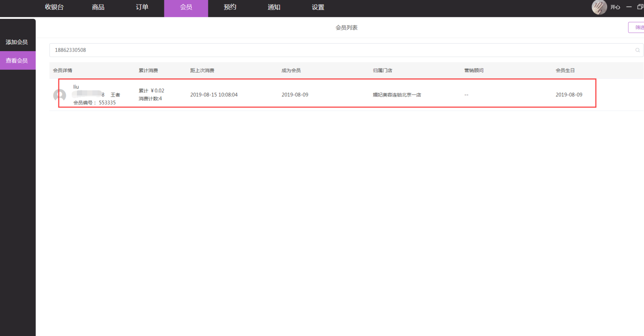Click the 筛选 filter button
Viewport: 644px width, 336px height.
click(637, 27)
